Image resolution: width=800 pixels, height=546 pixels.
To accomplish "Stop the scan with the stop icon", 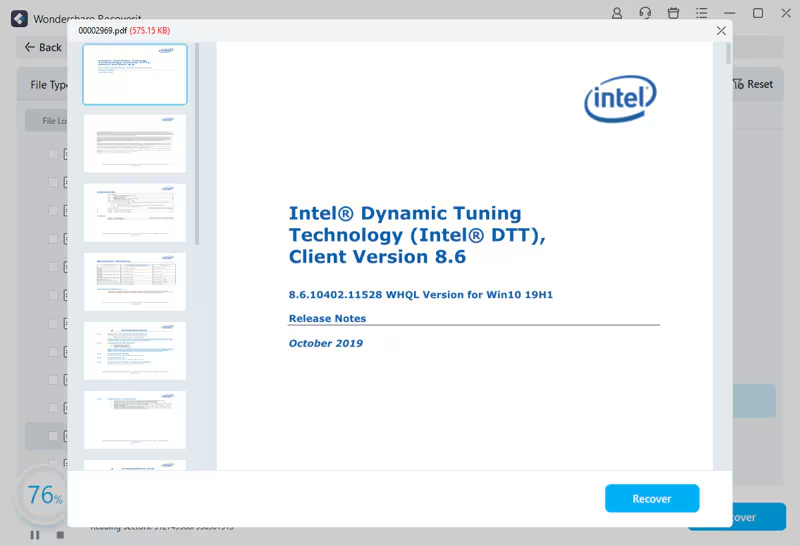I will click(x=60, y=535).
